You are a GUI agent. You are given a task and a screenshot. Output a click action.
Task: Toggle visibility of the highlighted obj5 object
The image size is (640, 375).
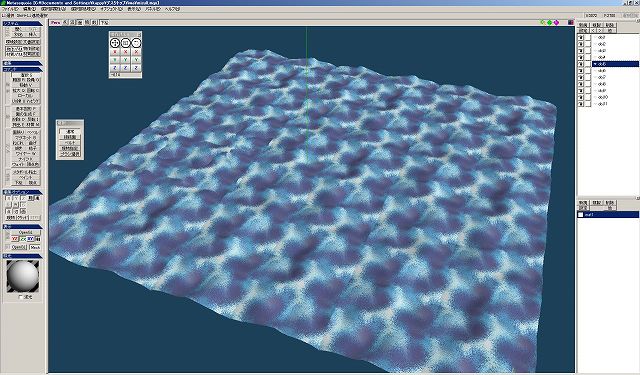click(x=581, y=64)
